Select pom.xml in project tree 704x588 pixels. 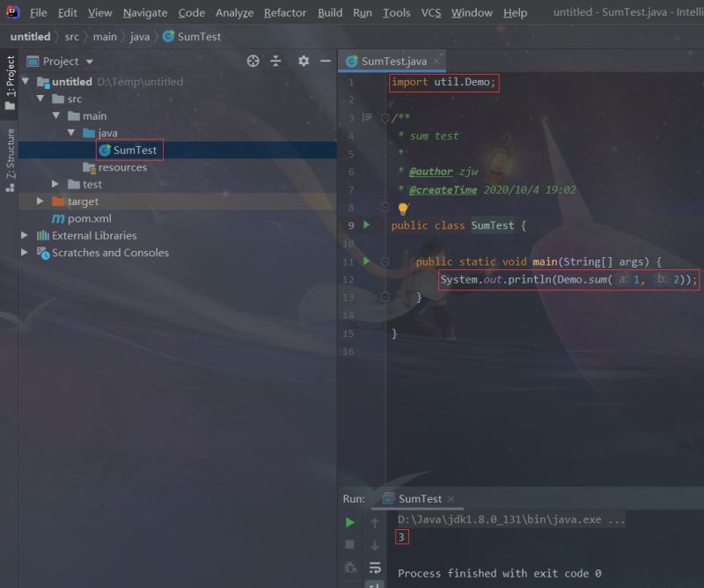tap(82, 218)
